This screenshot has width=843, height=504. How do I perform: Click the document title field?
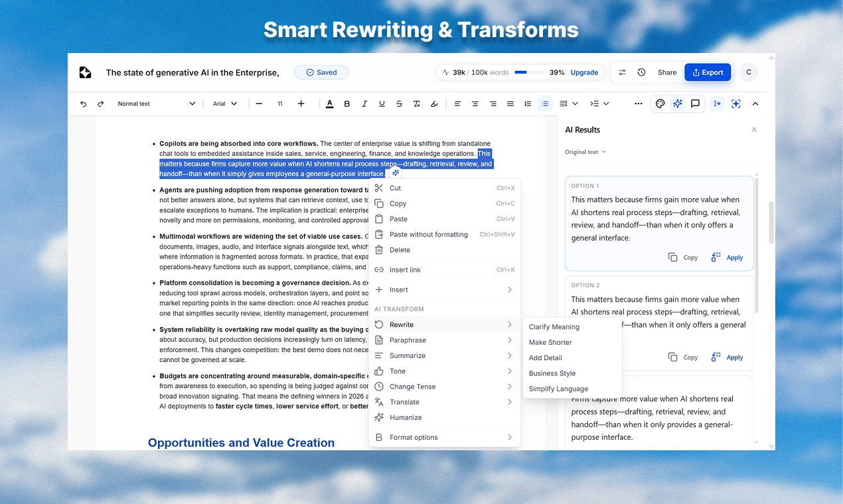[x=192, y=72]
